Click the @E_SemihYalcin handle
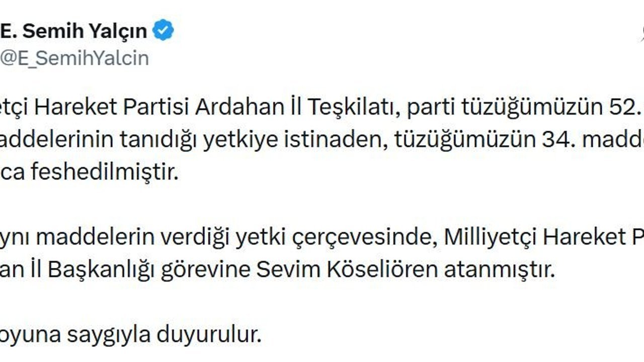The image size is (644, 362). point(74,58)
